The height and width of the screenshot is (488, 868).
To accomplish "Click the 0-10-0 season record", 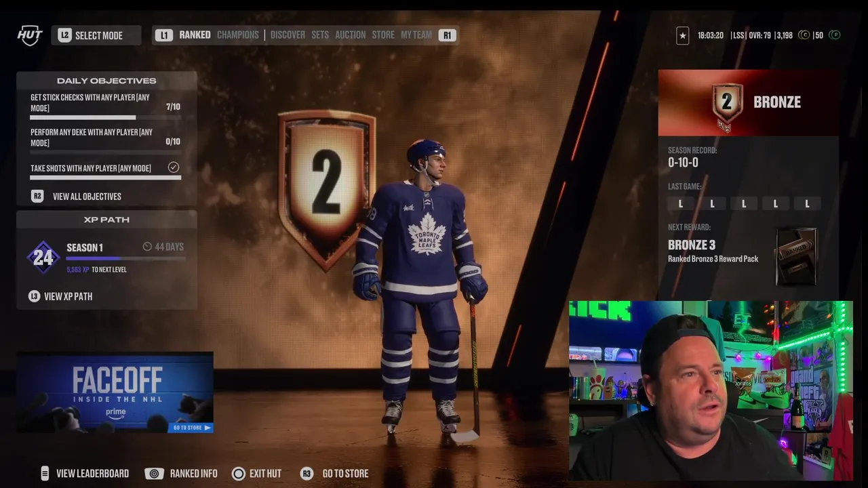I will 683,163.
